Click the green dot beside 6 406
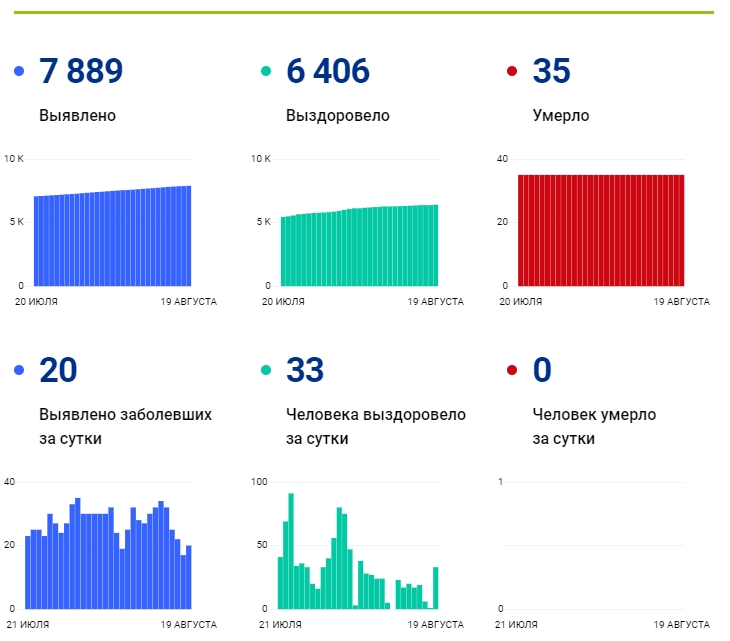The height and width of the screenshot is (641, 730). pos(266,71)
